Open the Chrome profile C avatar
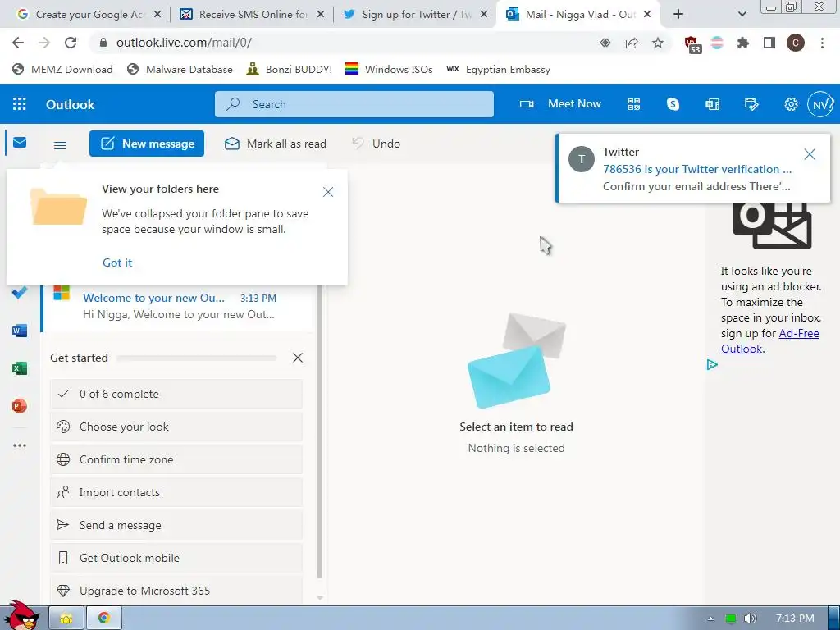 796,43
